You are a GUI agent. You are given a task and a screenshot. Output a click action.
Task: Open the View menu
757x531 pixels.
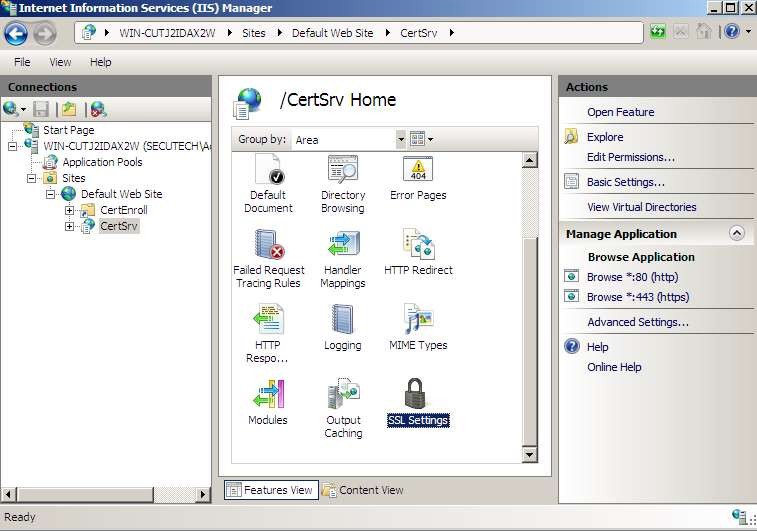coord(60,62)
